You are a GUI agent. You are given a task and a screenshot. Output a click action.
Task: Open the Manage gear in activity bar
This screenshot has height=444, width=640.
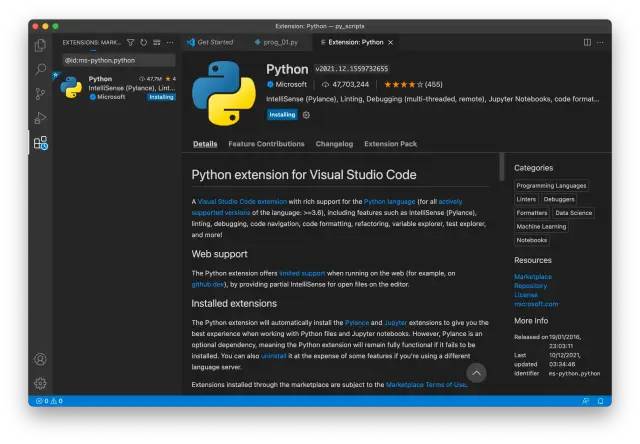[40, 383]
